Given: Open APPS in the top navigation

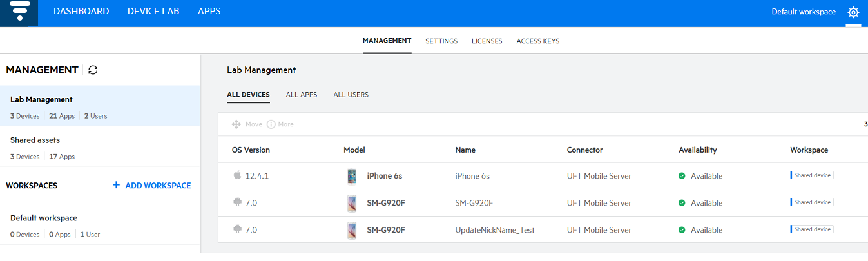Looking at the screenshot, I should point(209,11).
